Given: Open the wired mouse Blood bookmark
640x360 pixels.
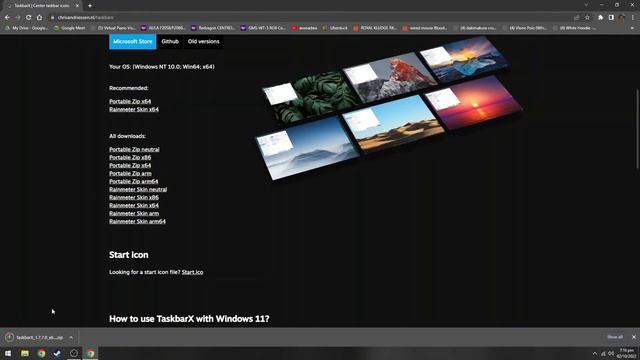Looking at the screenshot, I should (424, 28).
